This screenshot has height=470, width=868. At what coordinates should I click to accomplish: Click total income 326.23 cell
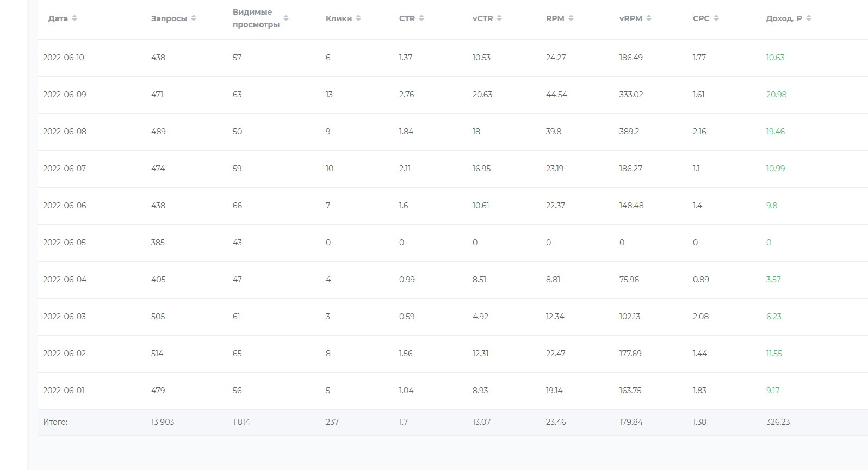(x=778, y=422)
